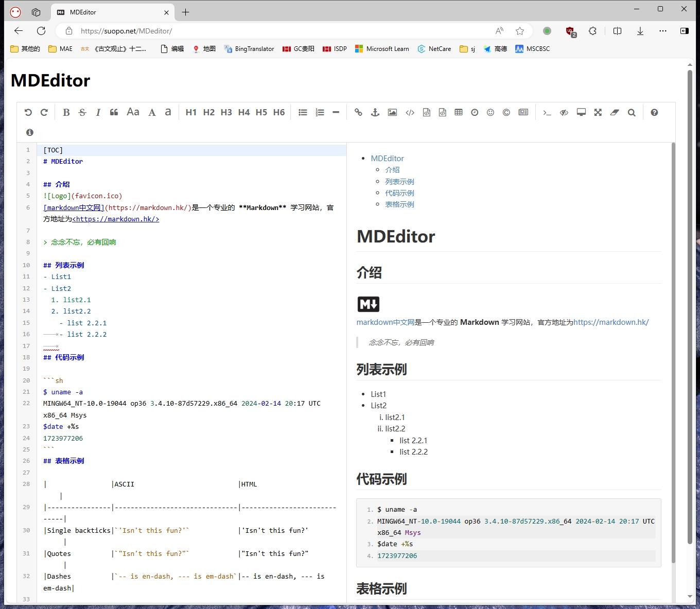Apply italic formatting with the I icon
Image resolution: width=700 pixels, height=609 pixels.
[x=98, y=112]
